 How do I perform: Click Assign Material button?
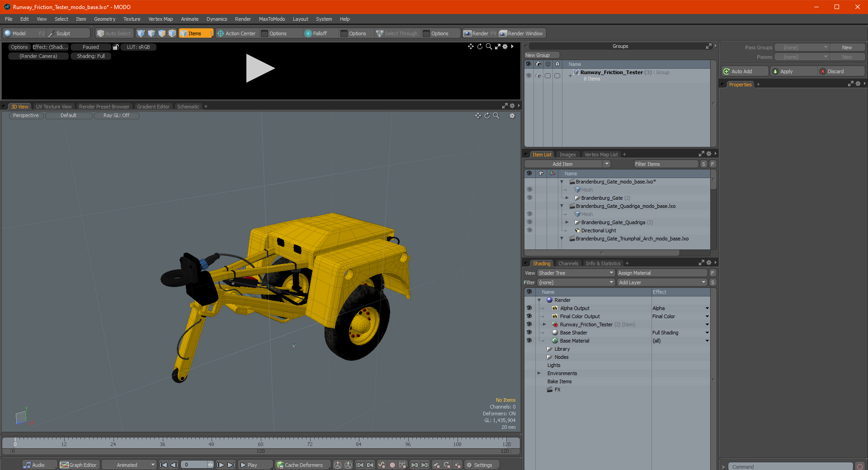tap(662, 273)
